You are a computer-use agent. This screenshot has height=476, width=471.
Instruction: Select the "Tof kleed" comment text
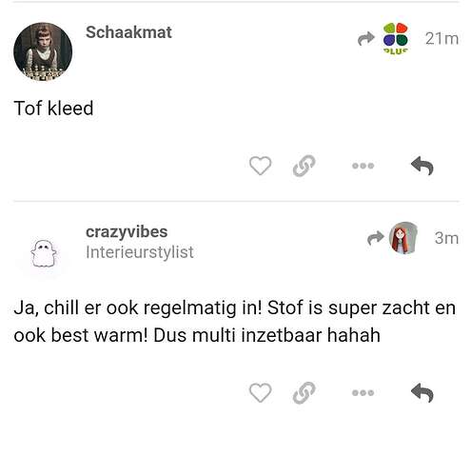(x=53, y=109)
